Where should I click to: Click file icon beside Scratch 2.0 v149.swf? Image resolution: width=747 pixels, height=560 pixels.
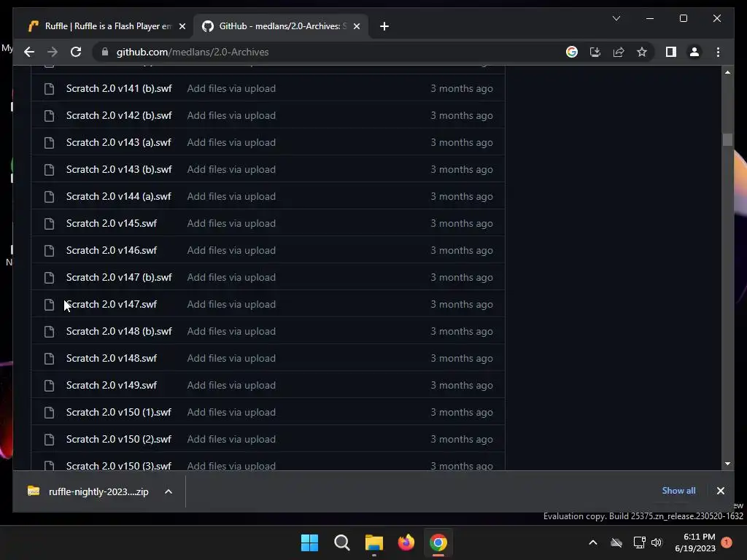click(x=49, y=385)
